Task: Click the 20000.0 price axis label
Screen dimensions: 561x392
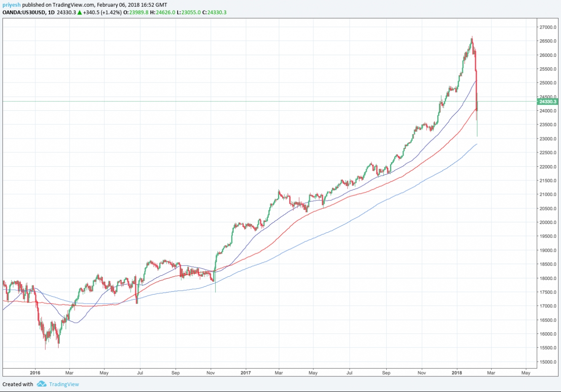Action: [x=548, y=222]
